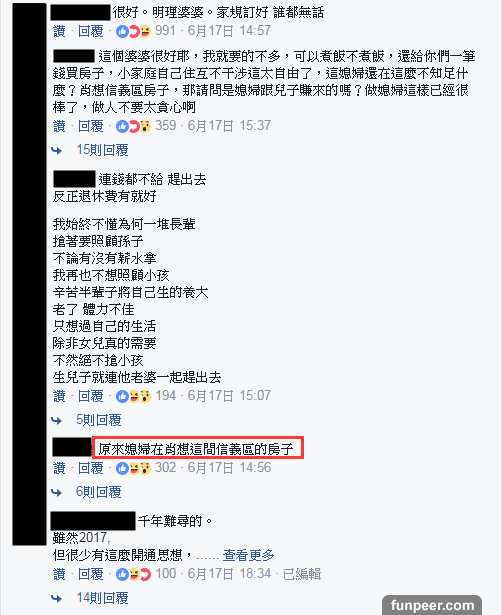502x615 pixels.
Task: Click reply arrow icon next to 5則回覆
Action: tap(57, 420)
